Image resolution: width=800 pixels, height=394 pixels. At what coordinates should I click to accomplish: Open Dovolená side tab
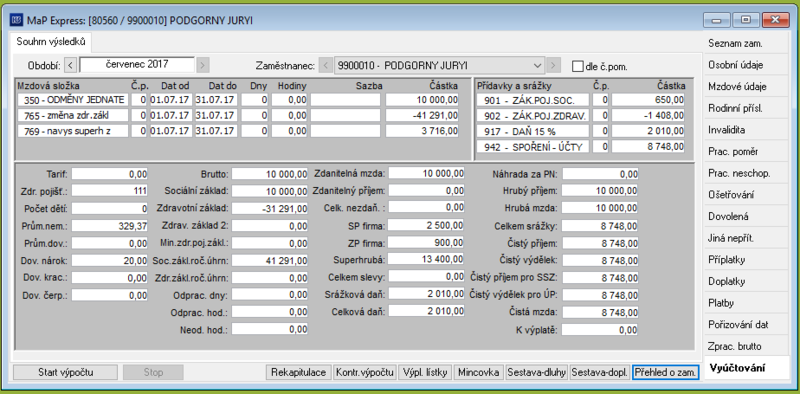(x=746, y=216)
